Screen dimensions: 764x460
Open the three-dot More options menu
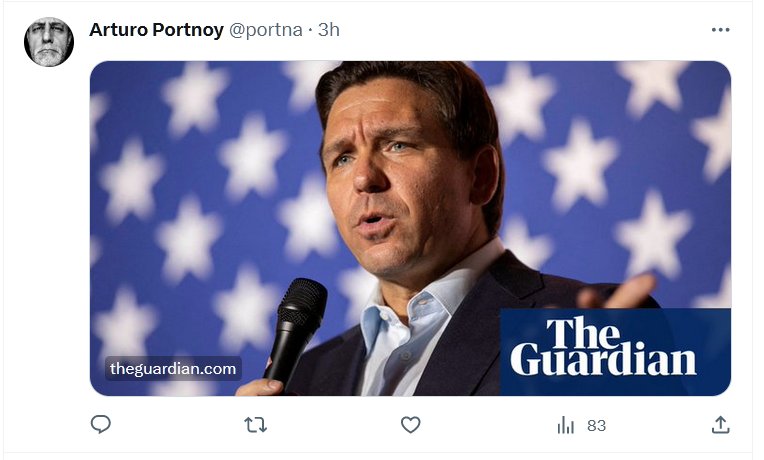[x=720, y=30]
